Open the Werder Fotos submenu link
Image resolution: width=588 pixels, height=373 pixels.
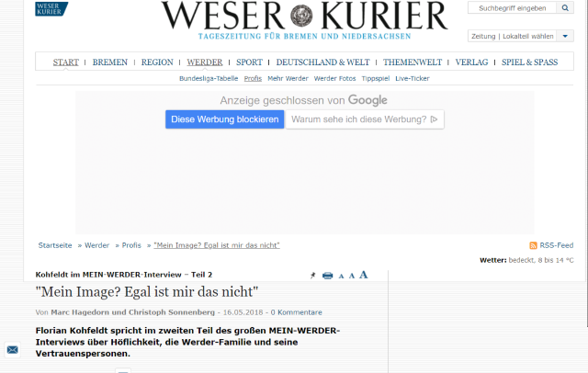point(334,78)
